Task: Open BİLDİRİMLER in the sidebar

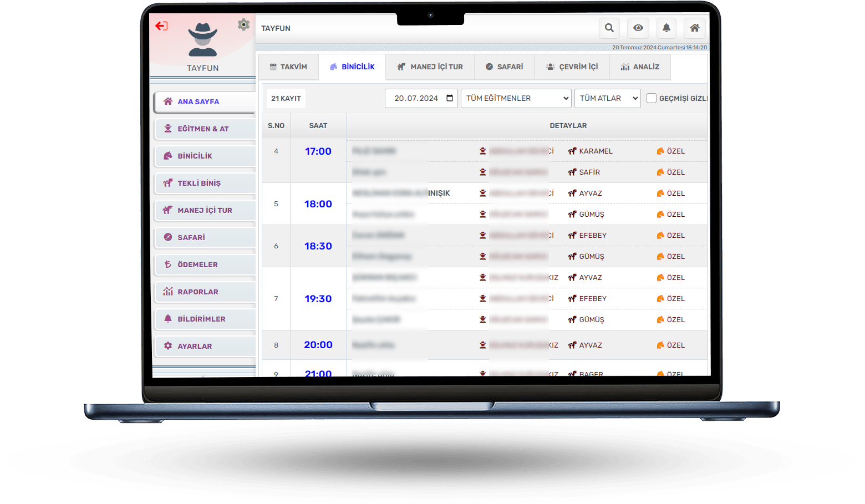Action: [205, 319]
